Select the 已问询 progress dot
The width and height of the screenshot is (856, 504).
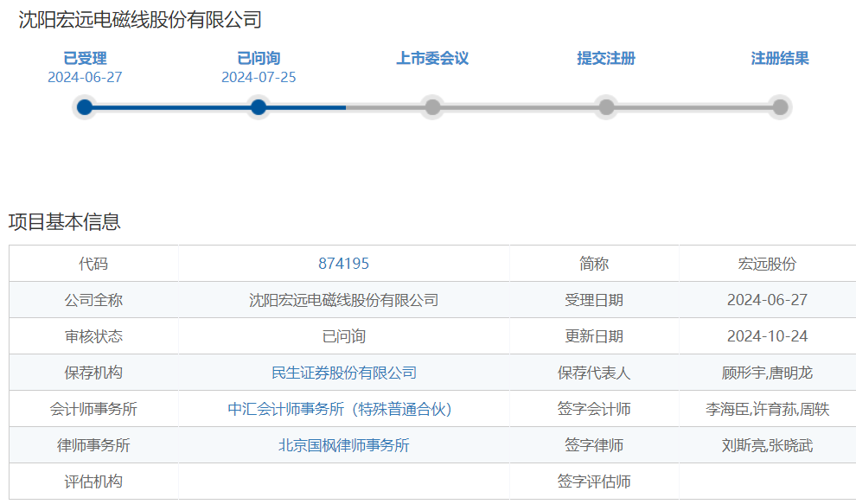pyautogui.click(x=259, y=107)
